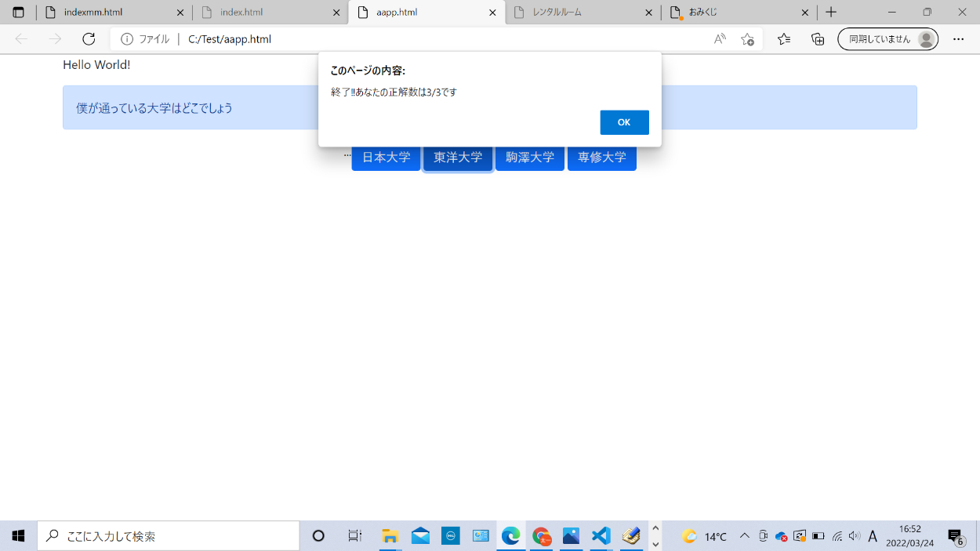This screenshot has height=551, width=980.
Task: Select the 日本大学 answer button
Action: pos(386,158)
